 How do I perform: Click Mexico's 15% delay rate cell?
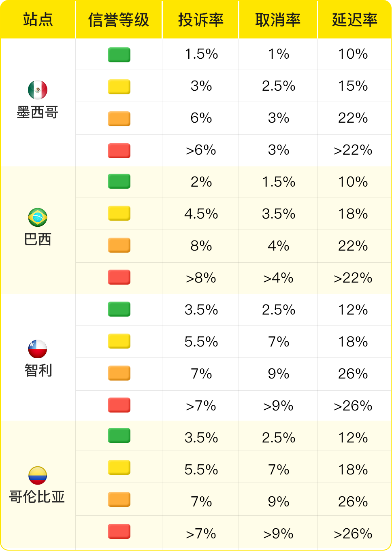coord(353,86)
